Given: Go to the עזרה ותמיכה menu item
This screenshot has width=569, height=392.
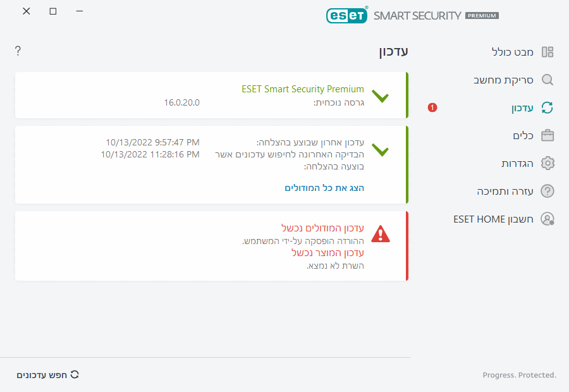Looking at the screenshot, I should (505, 191).
